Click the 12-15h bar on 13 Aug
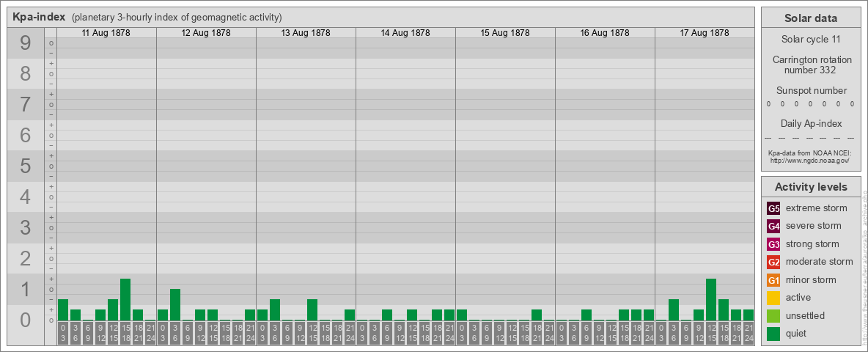The width and height of the screenshot is (868, 352). pos(312,310)
